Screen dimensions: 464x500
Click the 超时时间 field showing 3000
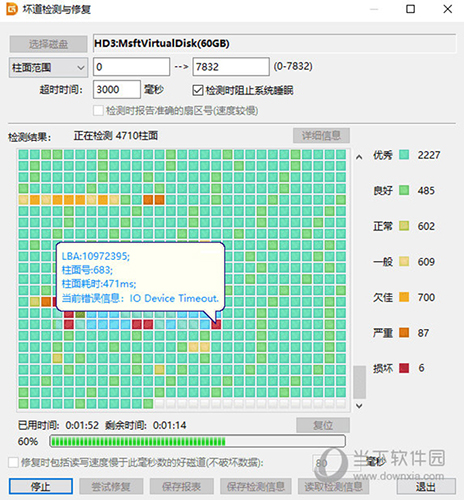tap(117, 89)
